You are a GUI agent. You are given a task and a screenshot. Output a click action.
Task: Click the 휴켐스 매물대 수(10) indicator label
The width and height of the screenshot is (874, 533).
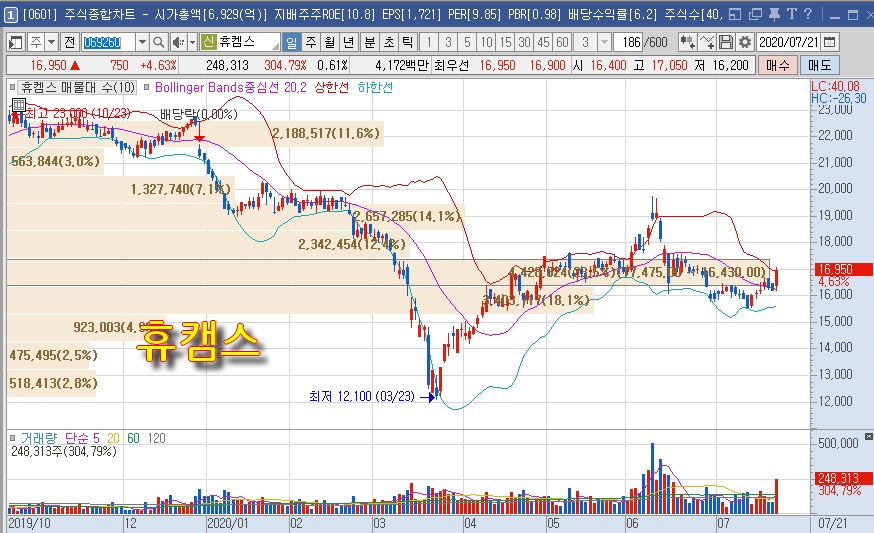pos(78,88)
